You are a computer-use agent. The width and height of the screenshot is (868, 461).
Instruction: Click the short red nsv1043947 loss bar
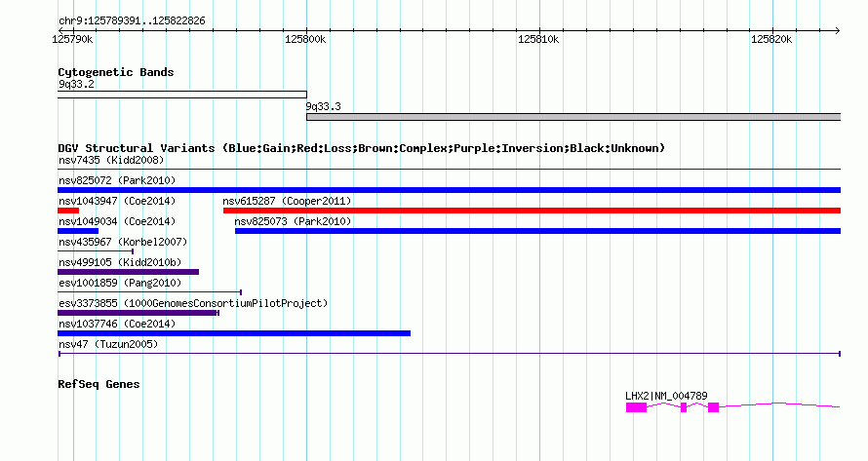coord(68,211)
